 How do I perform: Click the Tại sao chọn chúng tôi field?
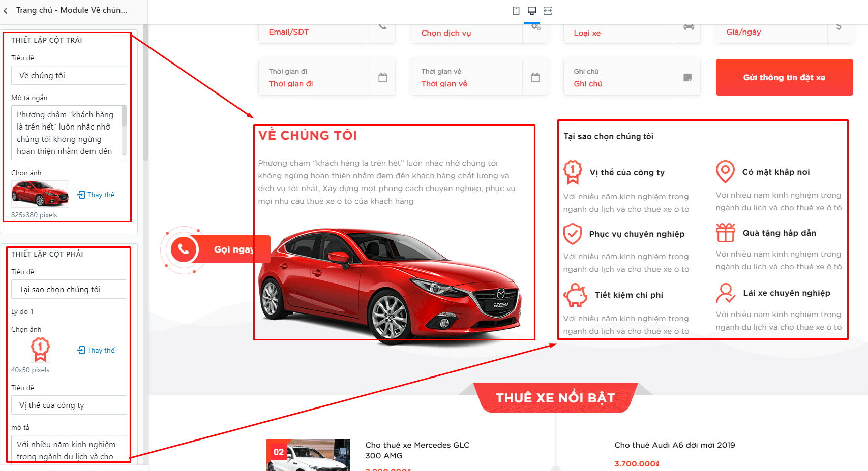(69, 289)
